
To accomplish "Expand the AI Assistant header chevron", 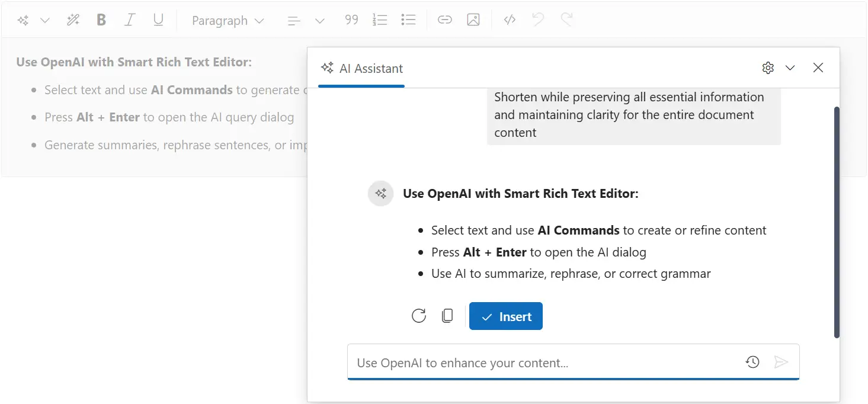I will 790,68.
